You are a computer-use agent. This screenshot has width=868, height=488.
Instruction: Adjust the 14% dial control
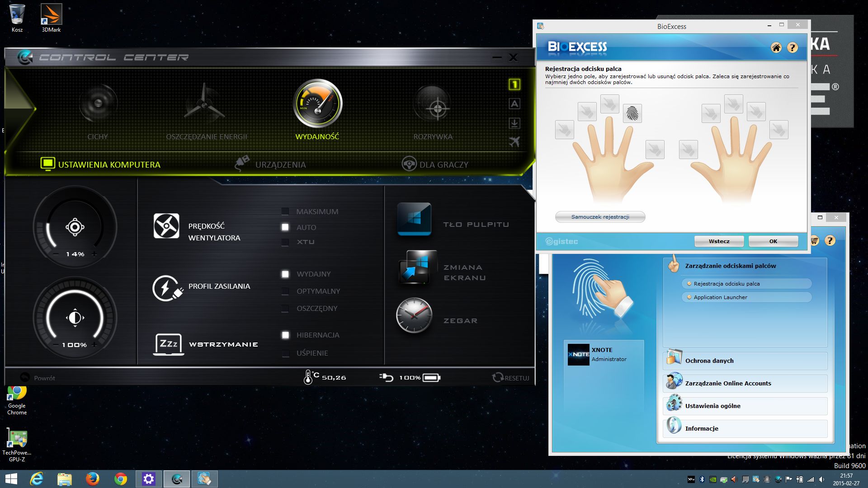[75, 228]
